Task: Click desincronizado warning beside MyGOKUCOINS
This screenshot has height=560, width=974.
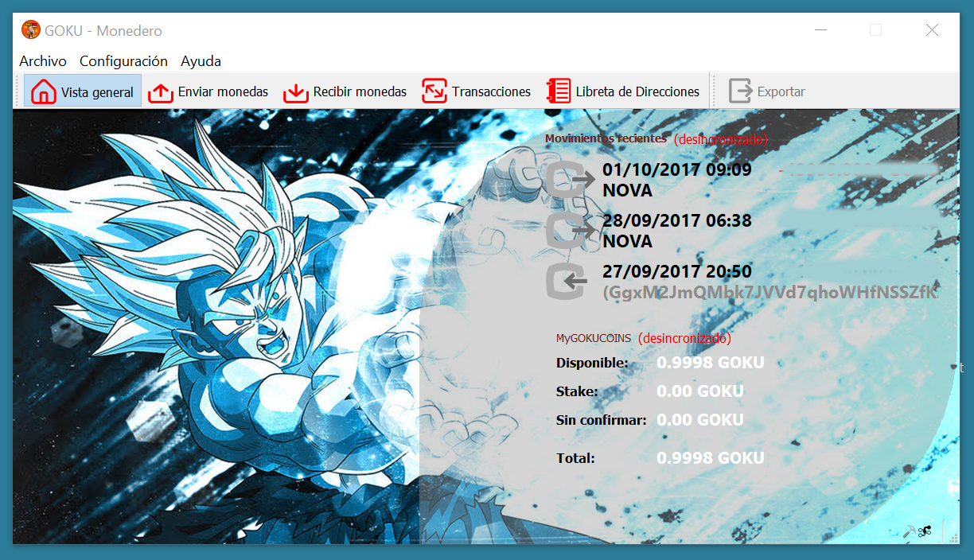Action: (x=684, y=338)
